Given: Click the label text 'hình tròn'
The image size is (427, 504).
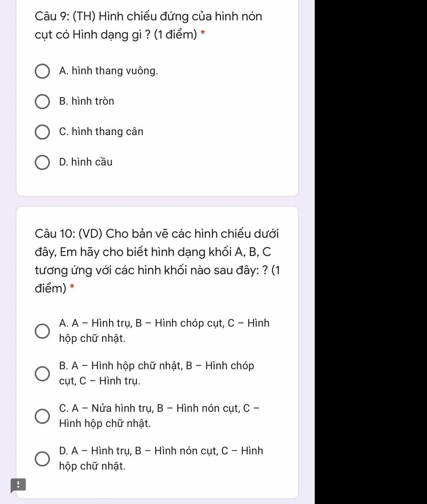Looking at the screenshot, I should 92,101.
